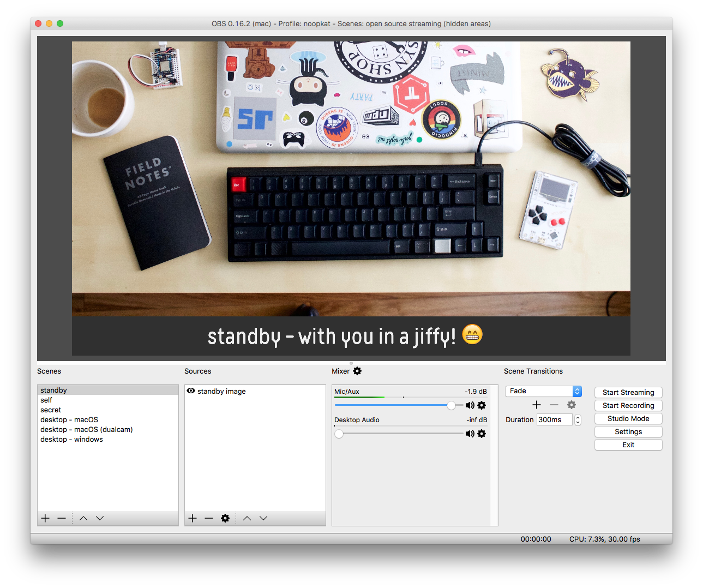The image size is (703, 588).
Task: Add a new scene with plus icon
Action: [x=45, y=518]
